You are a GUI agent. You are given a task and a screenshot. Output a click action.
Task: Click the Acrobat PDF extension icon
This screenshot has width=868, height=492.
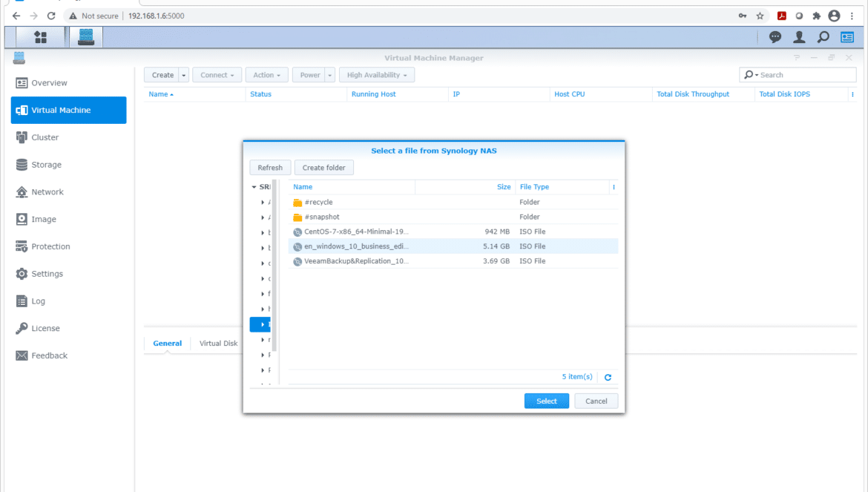point(782,16)
